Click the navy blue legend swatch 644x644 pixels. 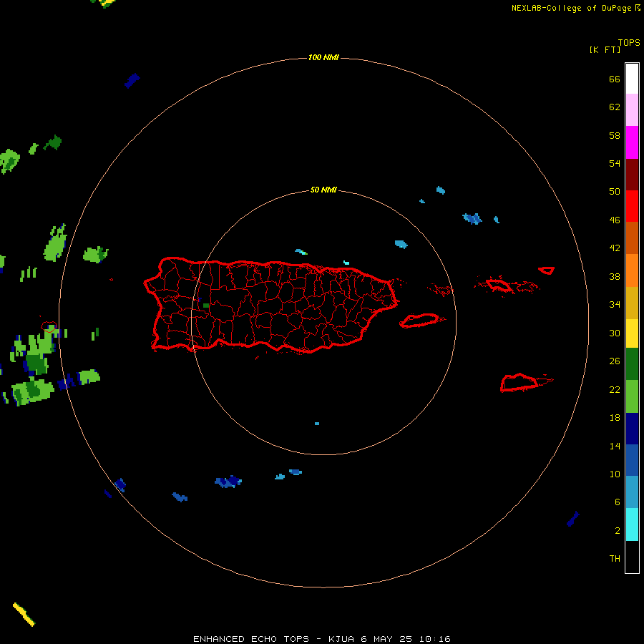632,429
